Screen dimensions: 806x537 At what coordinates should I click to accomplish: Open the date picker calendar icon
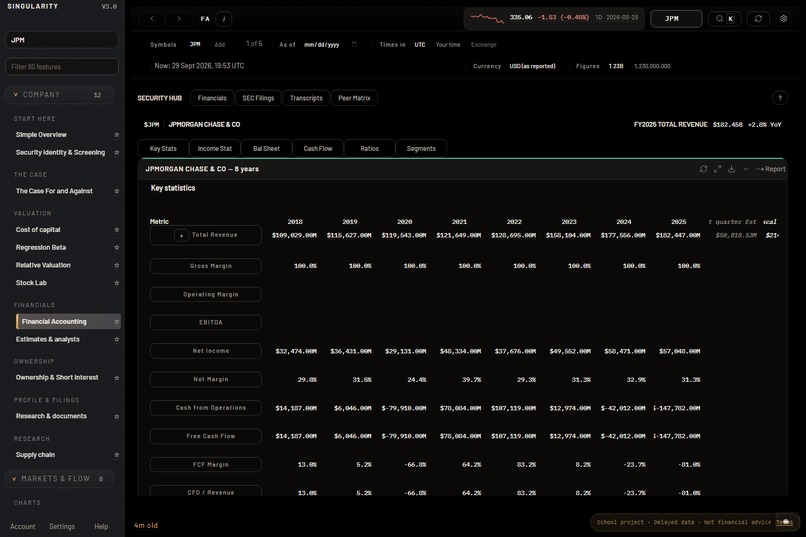[x=354, y=45]
